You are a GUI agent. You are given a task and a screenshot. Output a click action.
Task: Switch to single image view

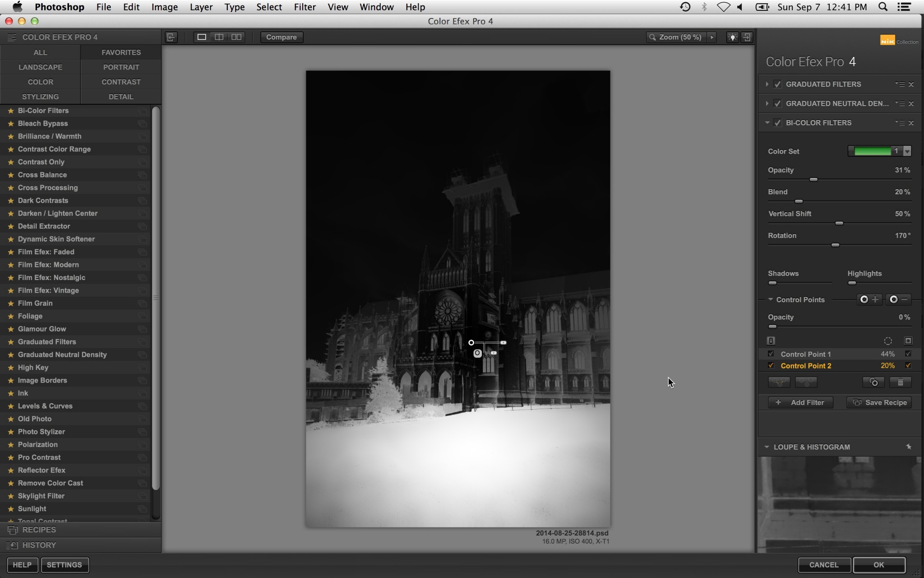tap(202, 37)
